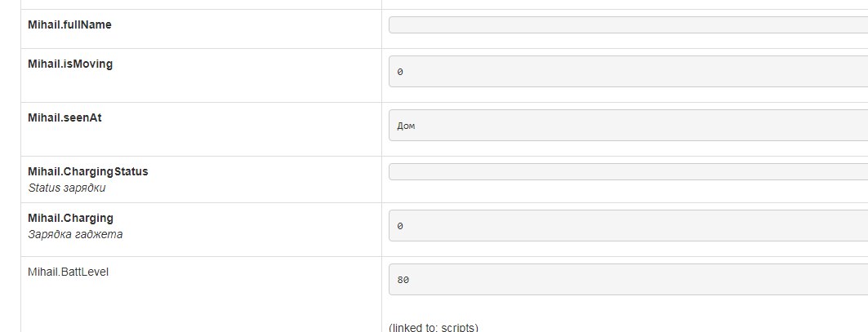Click the '0' value in isMoving row
The image size is (868, 332).
click(x=400, y=73)
